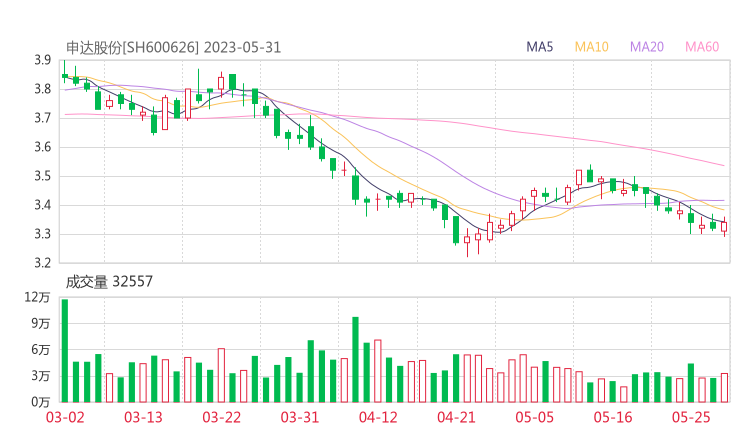Screen dimensions: 740x440
Task: Click the 04-21 date axis label
Action: (x=456, y=417)
